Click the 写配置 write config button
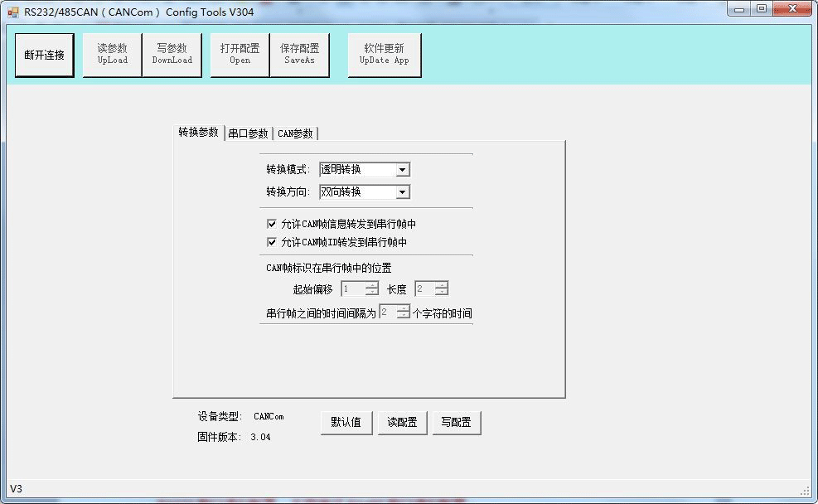 tap(456, 422)
